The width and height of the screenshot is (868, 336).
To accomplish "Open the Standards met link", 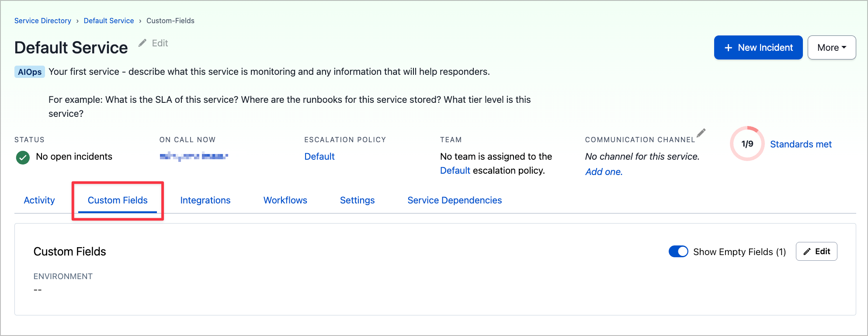I will point(801,144).
